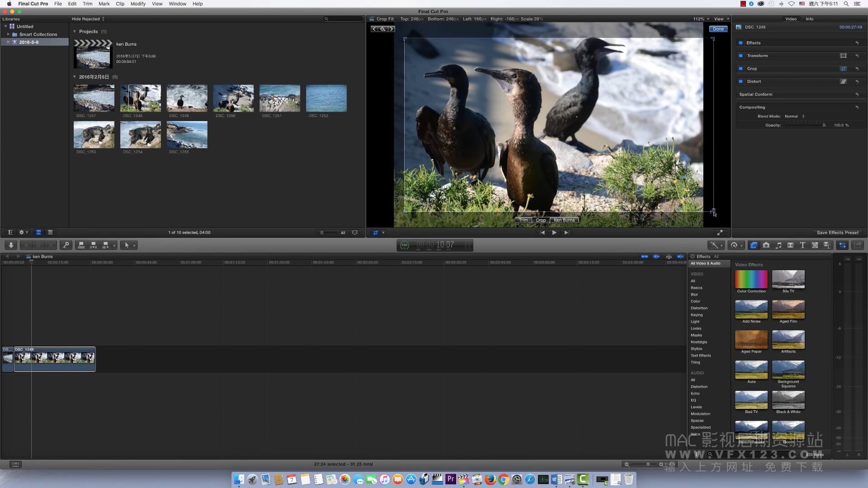Open the Transitions browser icon
Viewport: 868px width, 488px height.
click(x=790, y=245)
